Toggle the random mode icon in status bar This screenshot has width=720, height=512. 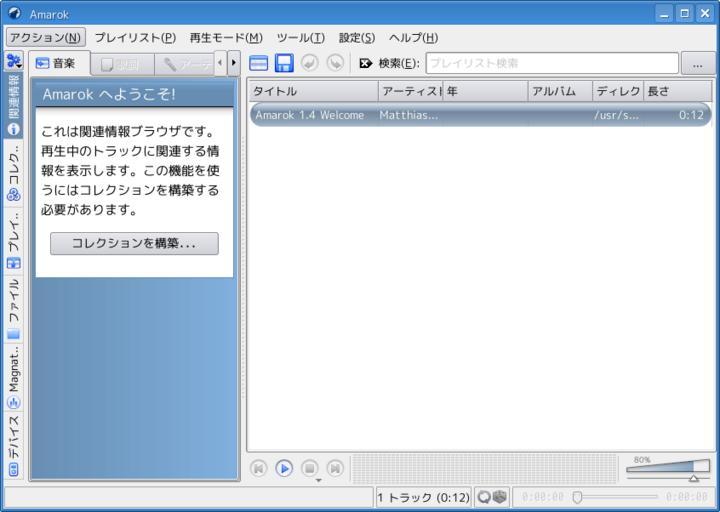499,496
